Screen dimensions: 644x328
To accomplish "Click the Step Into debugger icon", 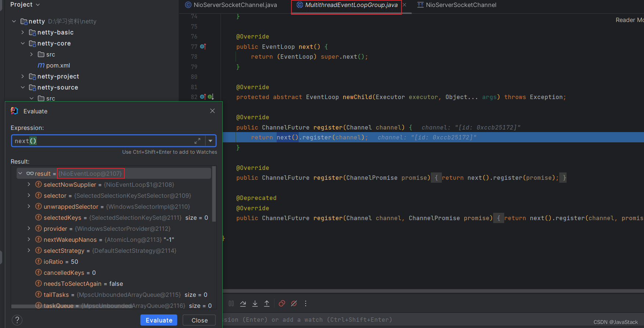I will click(255, 303).
